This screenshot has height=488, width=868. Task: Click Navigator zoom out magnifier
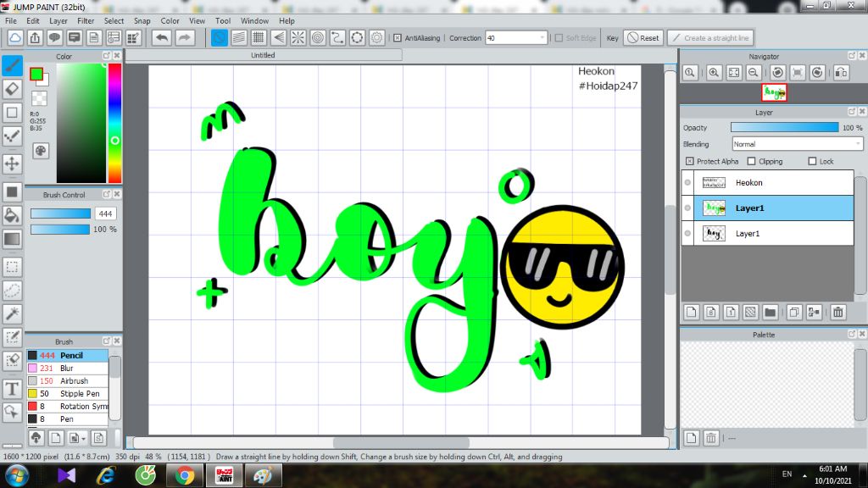pyautogui.click(x=754, y=73)
